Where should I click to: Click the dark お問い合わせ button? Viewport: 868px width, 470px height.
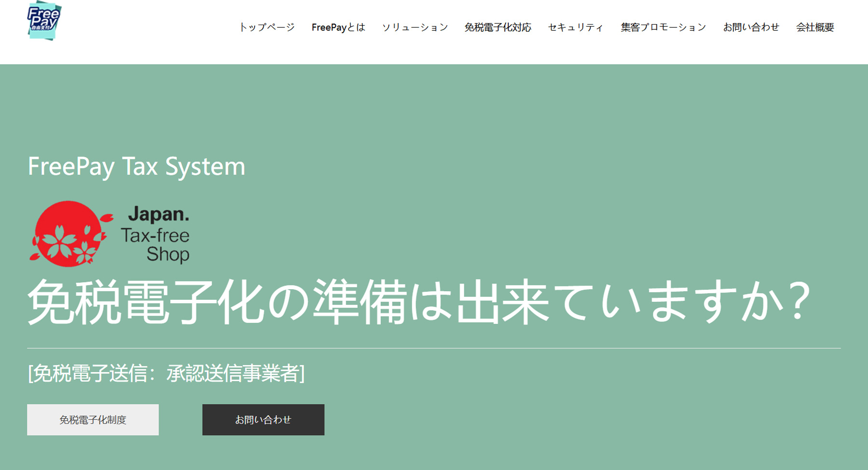(263, 420)
